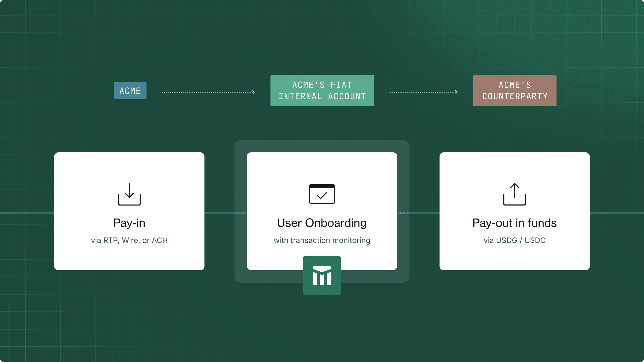Expand the arrow leading to ACME'S COUNTERPARTY
This screenshot has height=362, width=644.
(424, 92)
